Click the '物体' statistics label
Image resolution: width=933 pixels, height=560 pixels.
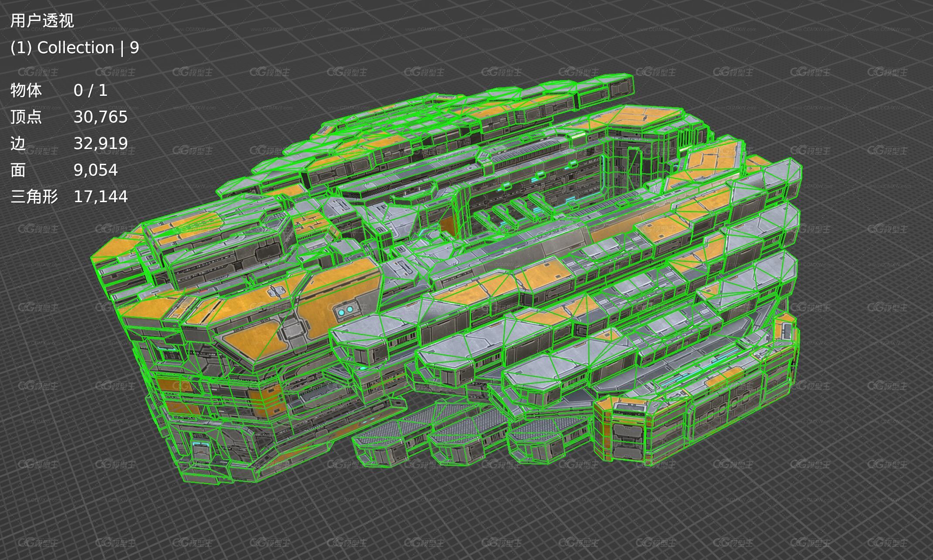26,90
